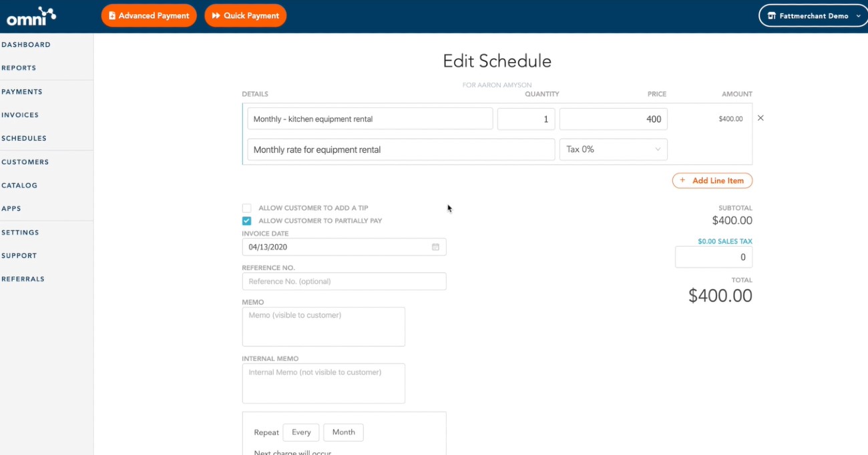Open the Every repeat frequency selector
Viewport: 868px width, 455px height.
[x=301, y=432]
